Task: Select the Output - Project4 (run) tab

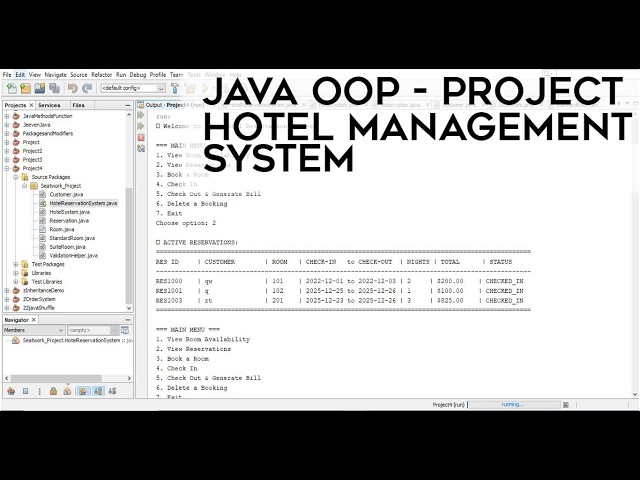Action: point(175,105)
